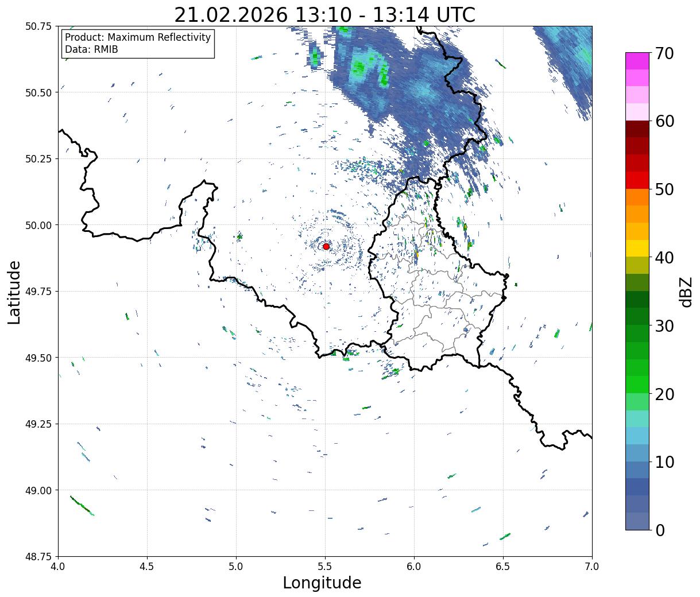This screenshot has width=700, height=597.
Task: Click the colorbar tick label 30
Action: tap(664, 326)
